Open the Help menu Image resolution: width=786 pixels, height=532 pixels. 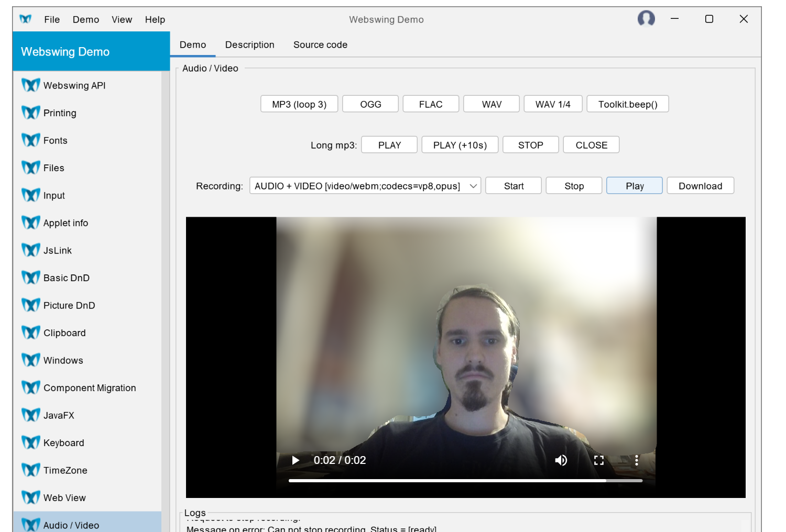coord(155,19)
